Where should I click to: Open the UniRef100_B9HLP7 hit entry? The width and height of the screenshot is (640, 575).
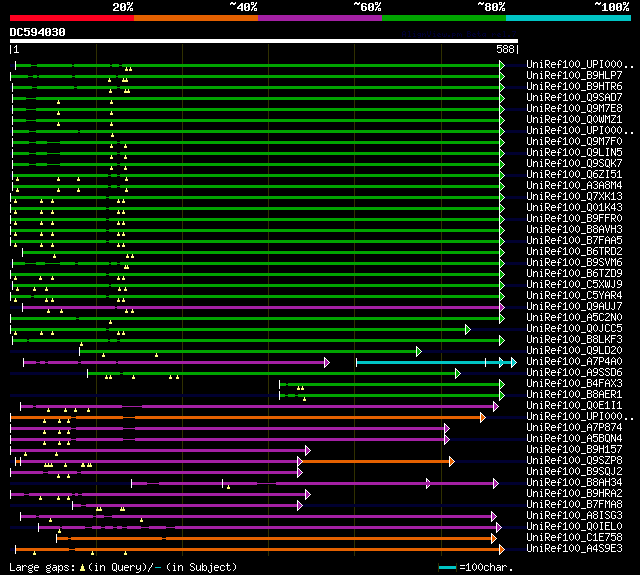574,75
